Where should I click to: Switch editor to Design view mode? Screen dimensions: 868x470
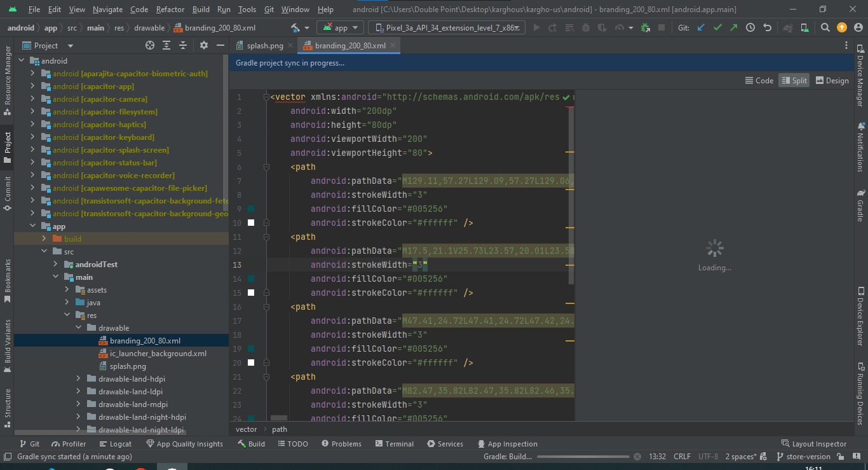click(832, 80)
